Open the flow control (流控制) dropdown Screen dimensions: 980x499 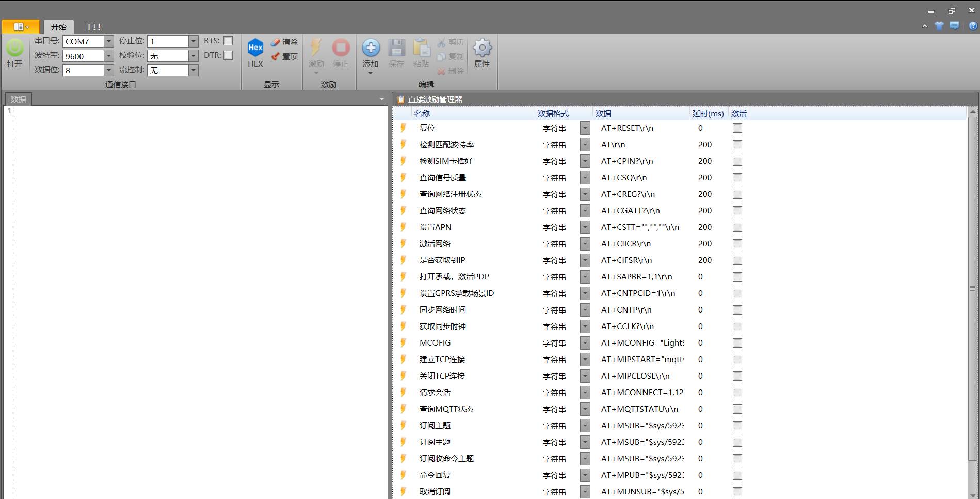(194, 70)
